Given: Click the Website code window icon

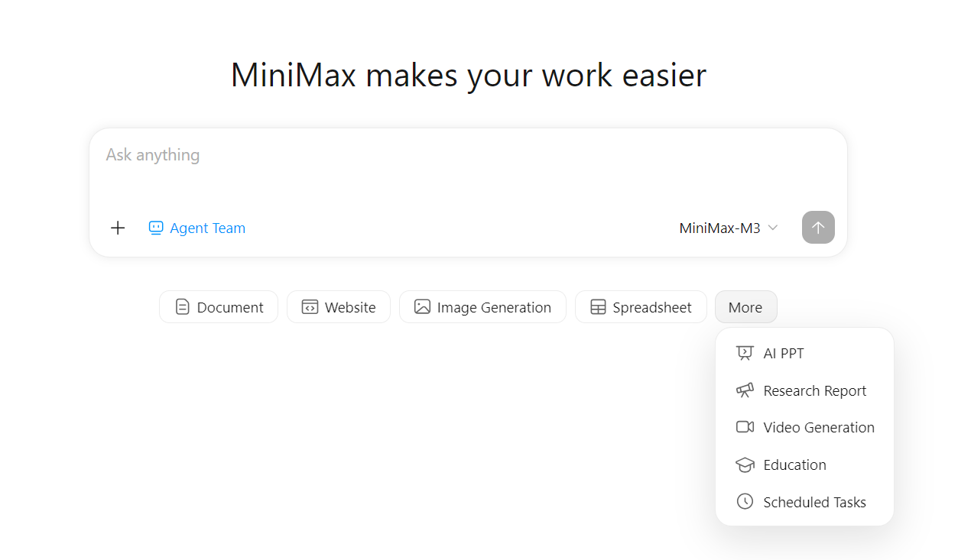Looking at the screenshot, I should point(310,307).
